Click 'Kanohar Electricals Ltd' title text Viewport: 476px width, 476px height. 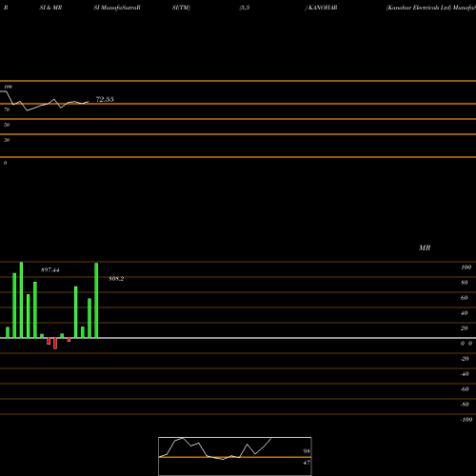click(x=419, y=8)
